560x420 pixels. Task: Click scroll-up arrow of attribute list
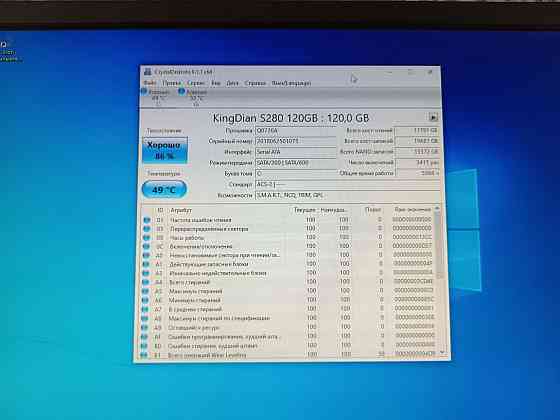pyautogui.click(x=437, y=209)
